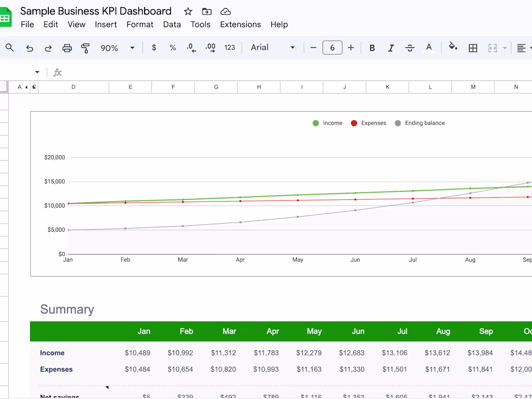Open the borders tool
The width and height of the screenshot is (532, 399).
473,48
